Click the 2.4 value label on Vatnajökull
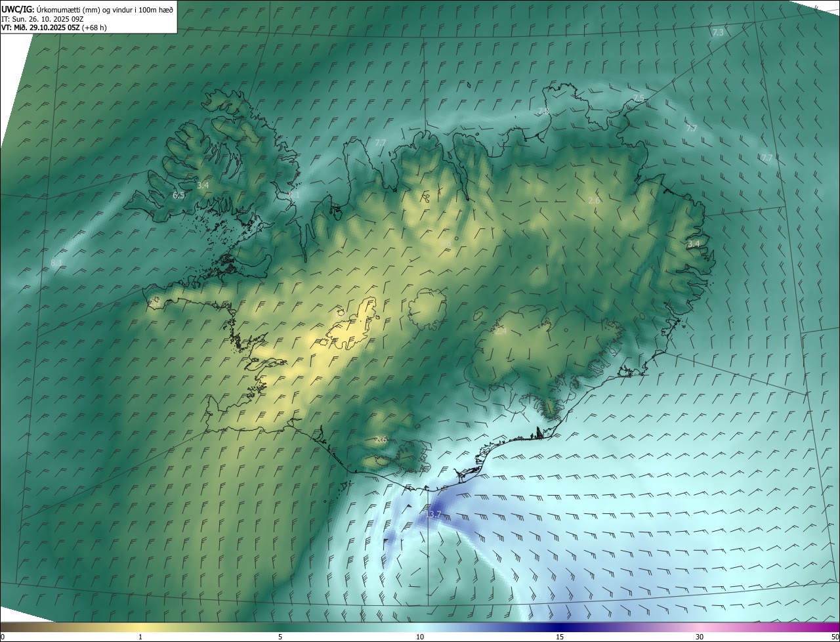Image resolution: width=840 pixels, height=642 pixels. point(501,332)
